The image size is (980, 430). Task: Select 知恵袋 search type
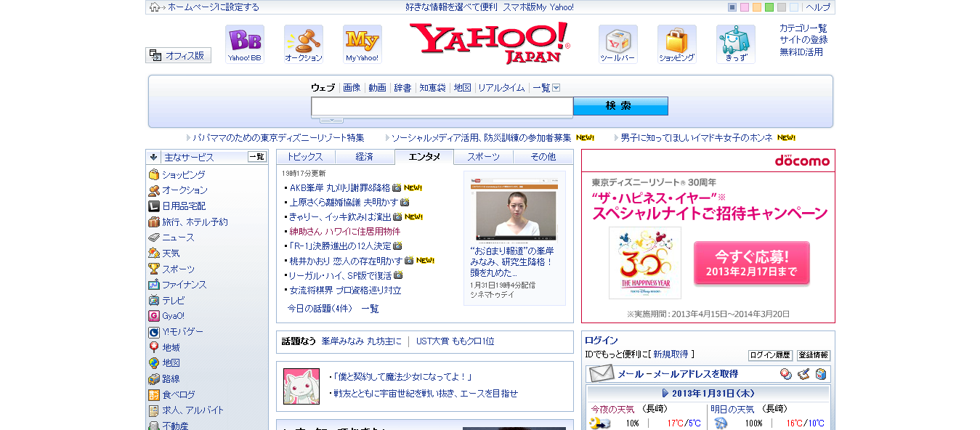[x=432, y=88]
